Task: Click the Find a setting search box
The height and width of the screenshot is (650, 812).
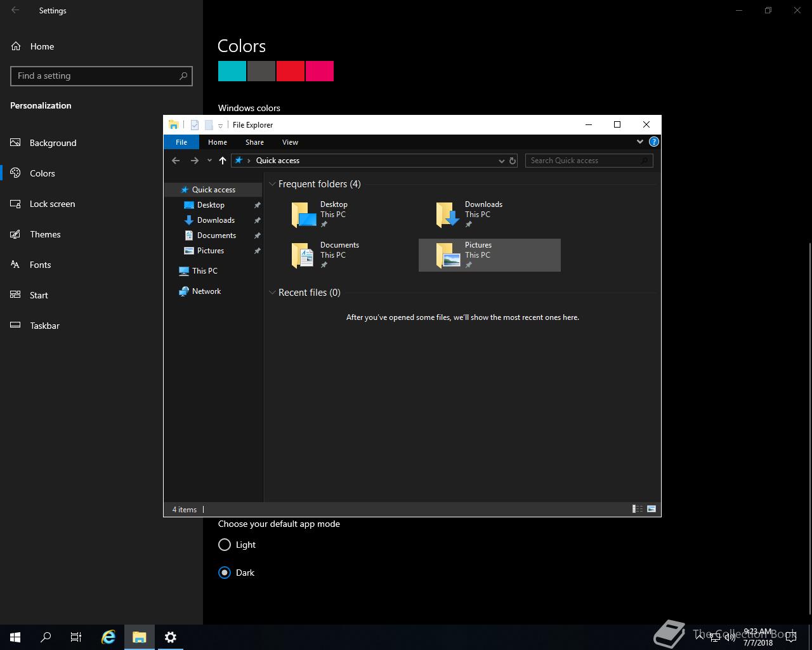Action: click(101, 76)
